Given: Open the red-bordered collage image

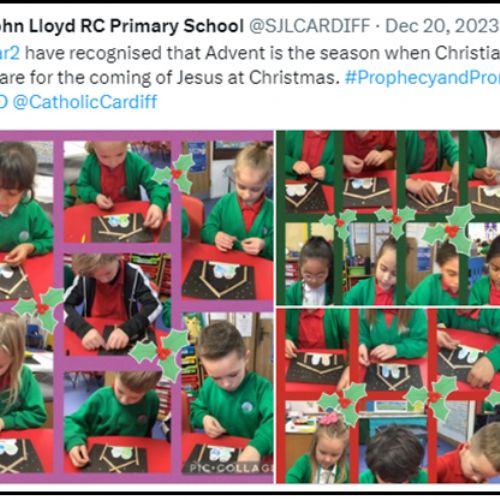Looking at the screenshot, I should (388, 396).
